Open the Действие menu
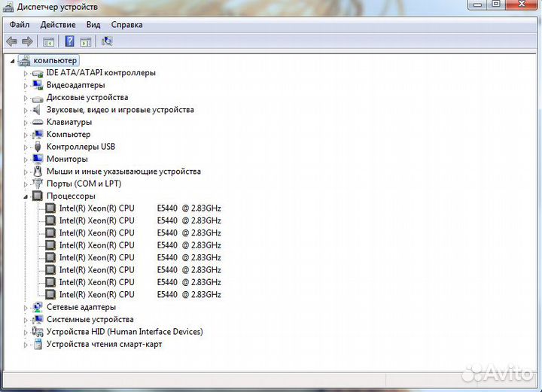This screenshot has width=542, height=392. click(x=58, y=25)
